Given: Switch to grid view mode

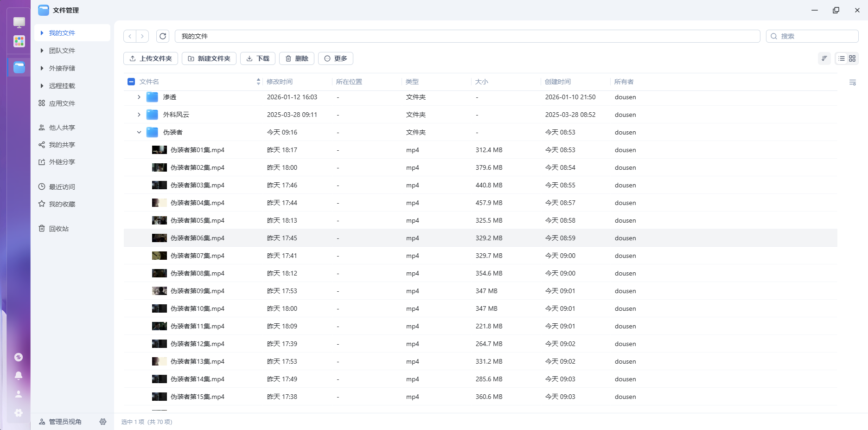Looking at the screenshot, I should click(852, 58).
